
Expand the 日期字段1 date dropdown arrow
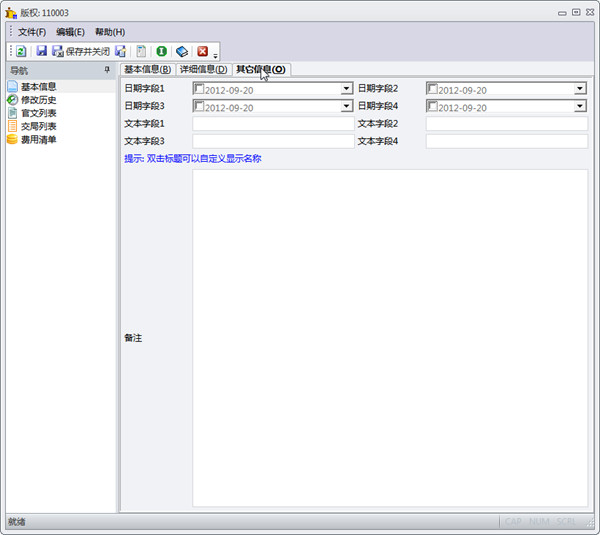pos(346,89)
